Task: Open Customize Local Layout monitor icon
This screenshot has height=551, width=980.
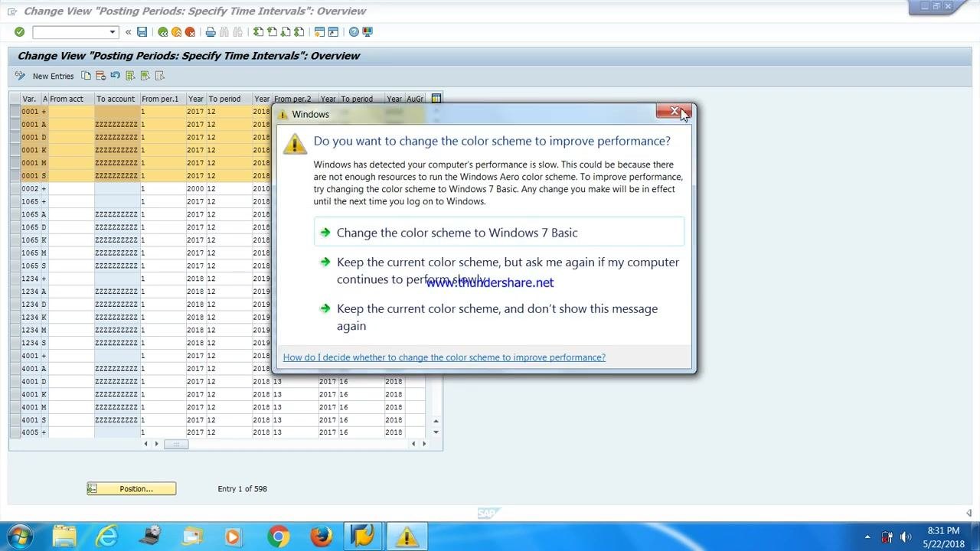Action: [367, 31]
